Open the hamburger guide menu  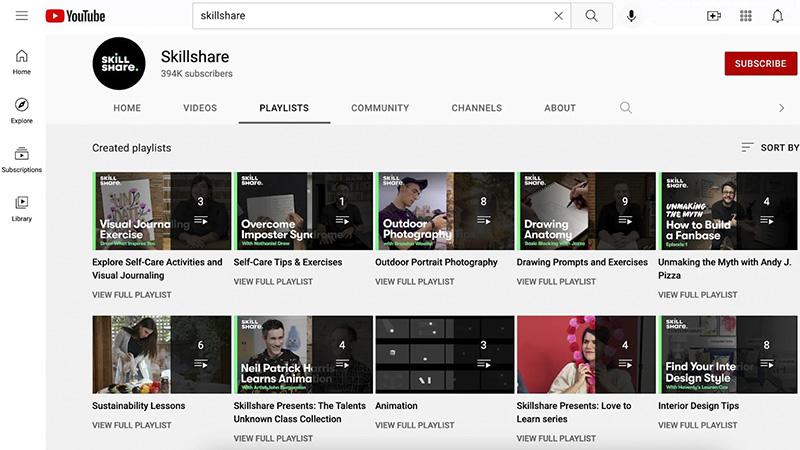21,15
